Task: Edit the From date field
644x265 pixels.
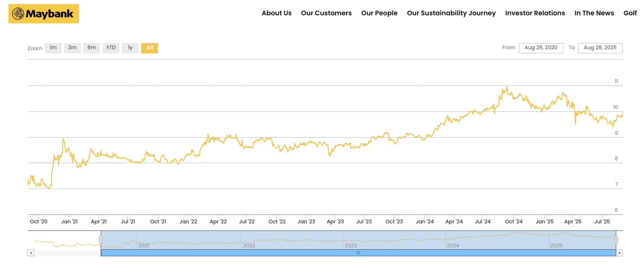Action: [541, 48]
